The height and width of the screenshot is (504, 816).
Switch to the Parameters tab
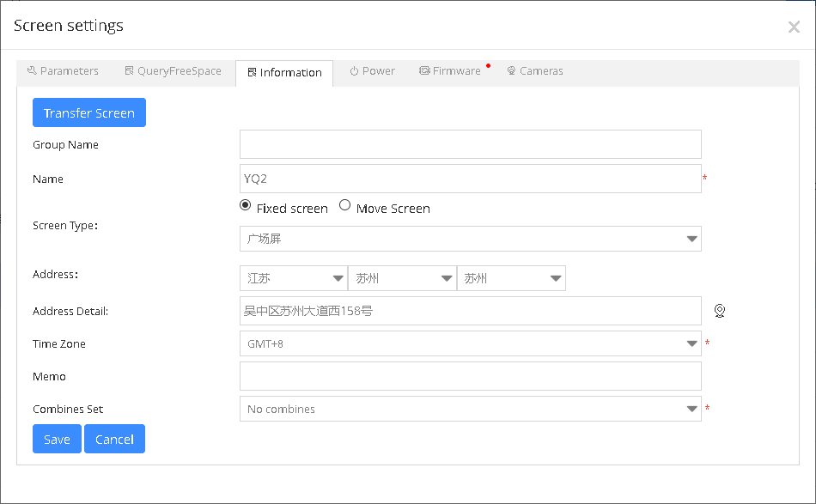click(63, 71)
